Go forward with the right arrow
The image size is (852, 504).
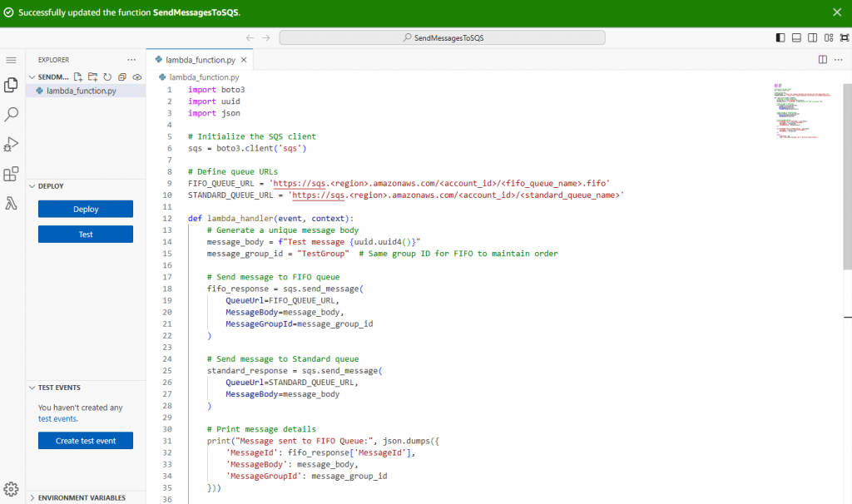(266, 37)
